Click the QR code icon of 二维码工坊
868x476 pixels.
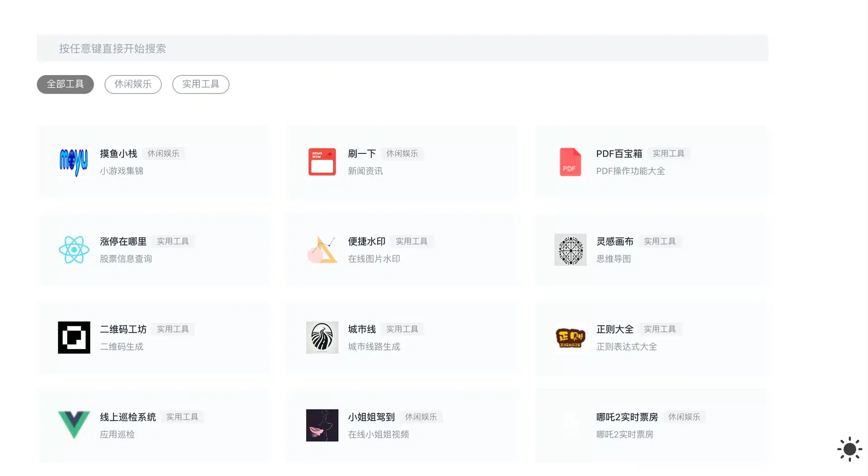pos(74,338)
